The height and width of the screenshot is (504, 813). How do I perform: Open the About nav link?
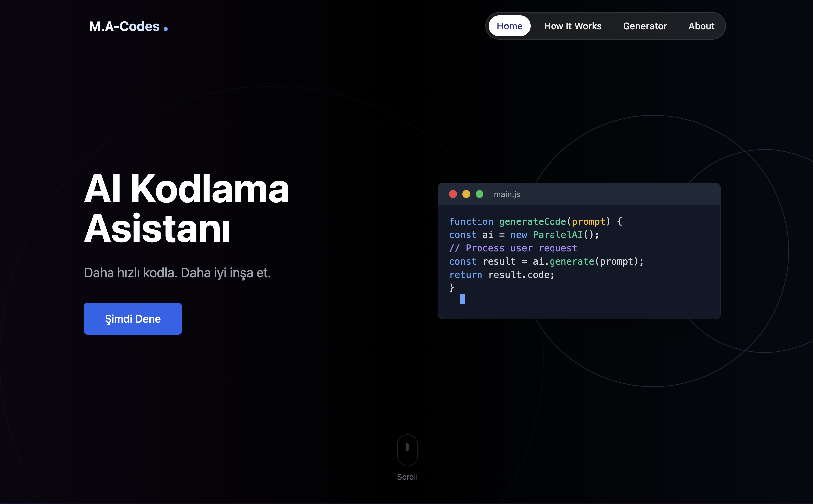point(701,26)
